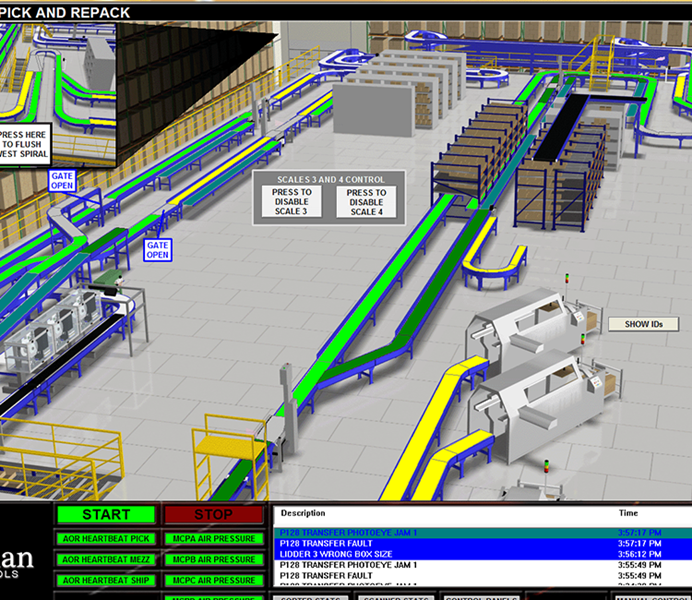The width and height of the screenshot is (692, 600).
Task: Select P128 TRANSFER PHOTOEYE JAM 1 alarm at 3:55:49
Action: coord(483,565)
